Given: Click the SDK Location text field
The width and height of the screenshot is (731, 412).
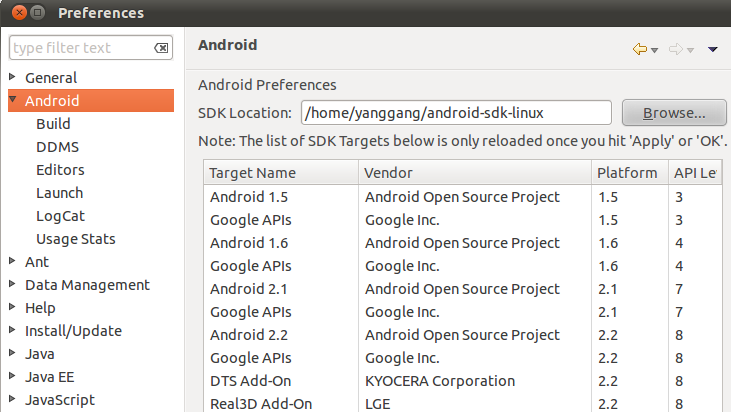Looking at the screenshot, I should tap(455, 112).
